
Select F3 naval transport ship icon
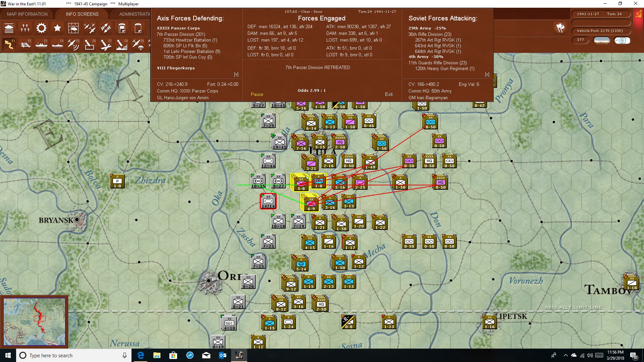tap(41, 44)
